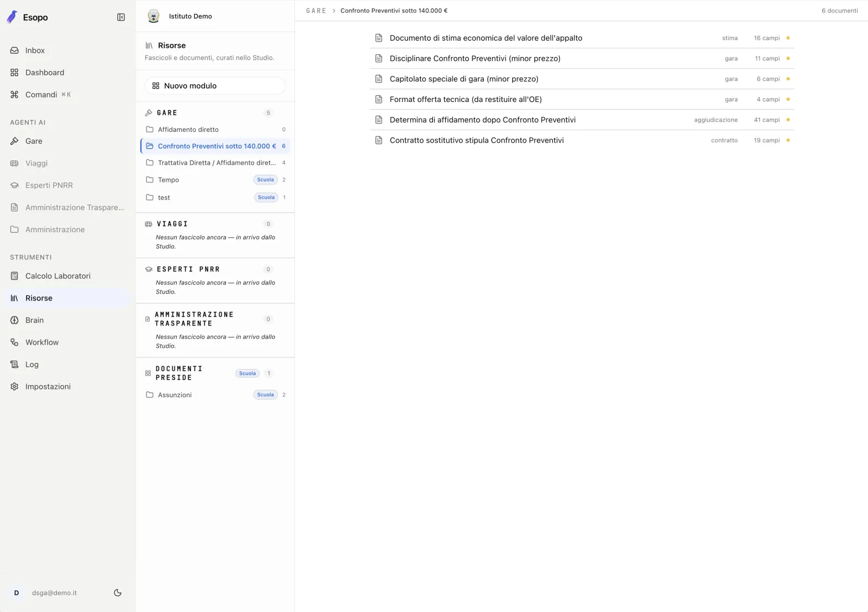This screenshot has height=612, width=868.
Task: Click the Calcolo Laboratori calculator icon
Action: pos(15,276)
